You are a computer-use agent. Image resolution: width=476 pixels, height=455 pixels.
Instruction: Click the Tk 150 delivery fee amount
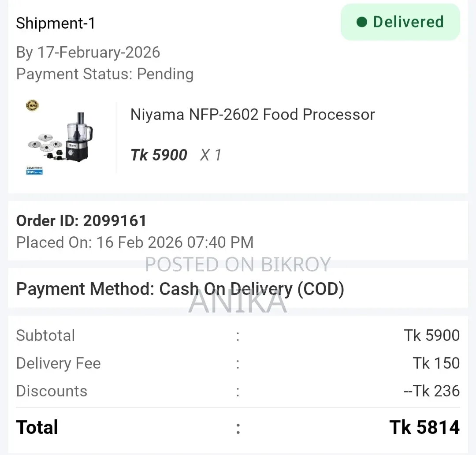tap(436, 363)
